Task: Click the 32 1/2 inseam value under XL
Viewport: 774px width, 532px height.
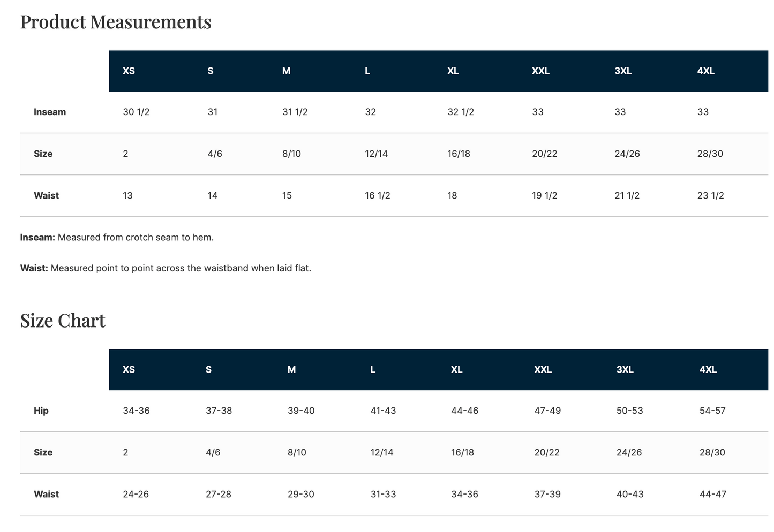Action: pos(461,112)
